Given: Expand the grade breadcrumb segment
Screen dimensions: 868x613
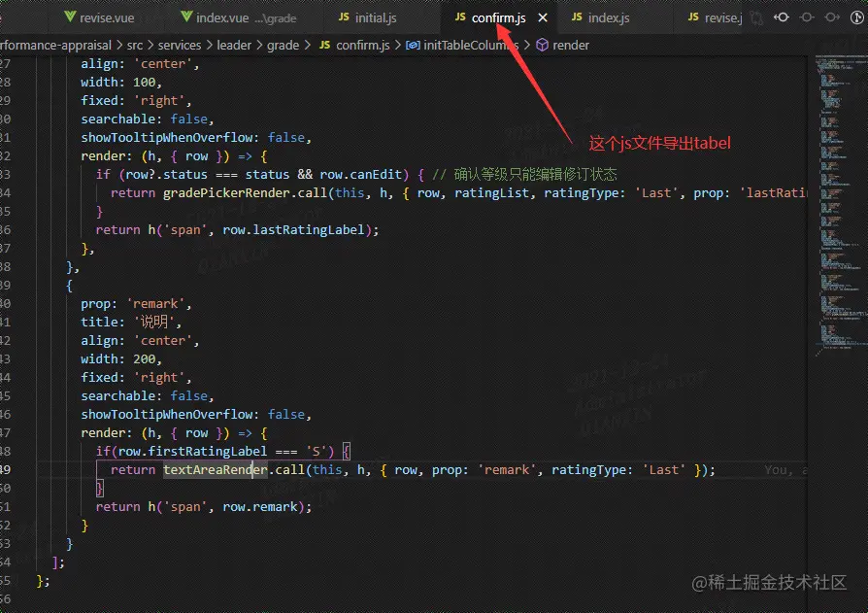Looking at the screenshot, I should tap(283, 45).
